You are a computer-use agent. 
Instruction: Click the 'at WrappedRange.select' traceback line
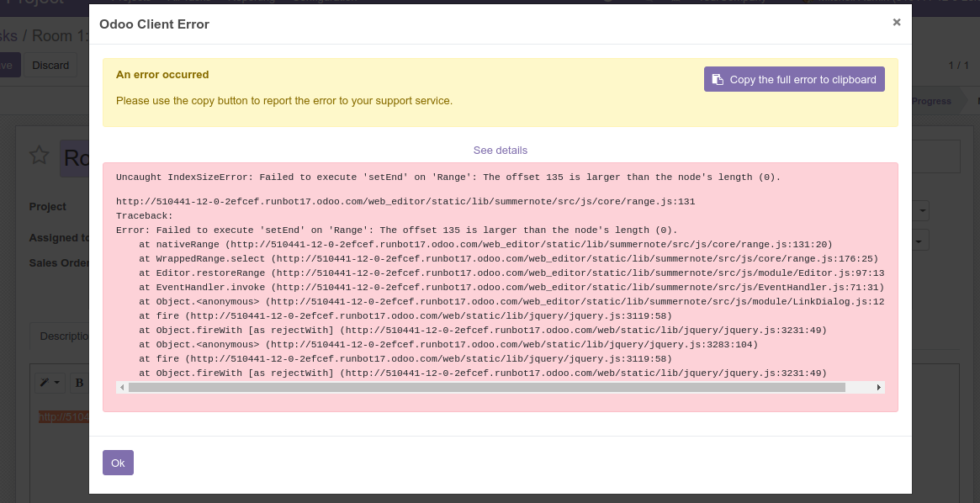pos(509,259)
